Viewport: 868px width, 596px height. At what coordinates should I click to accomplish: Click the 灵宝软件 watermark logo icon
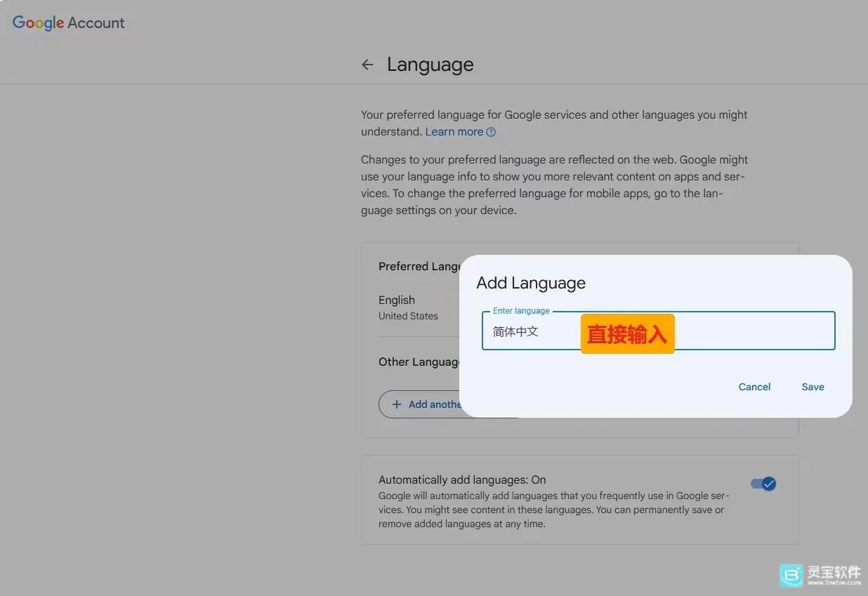tap(791, 575)
